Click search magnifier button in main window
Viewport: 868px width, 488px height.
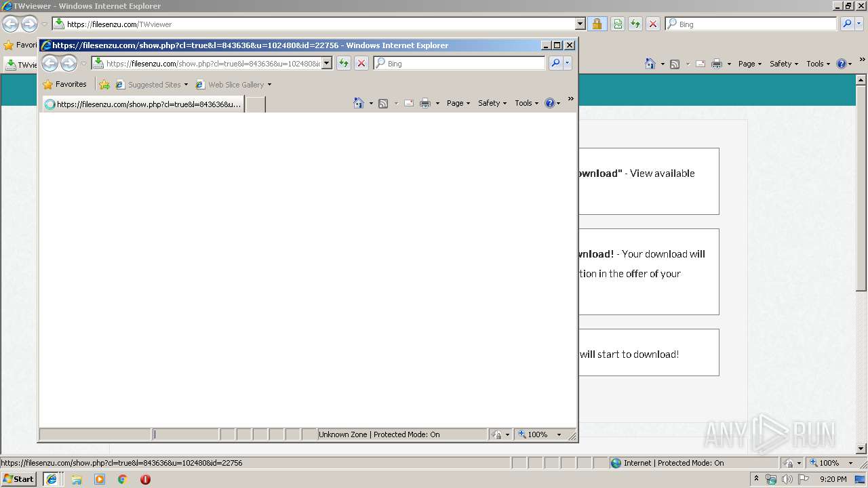point(847,24)
